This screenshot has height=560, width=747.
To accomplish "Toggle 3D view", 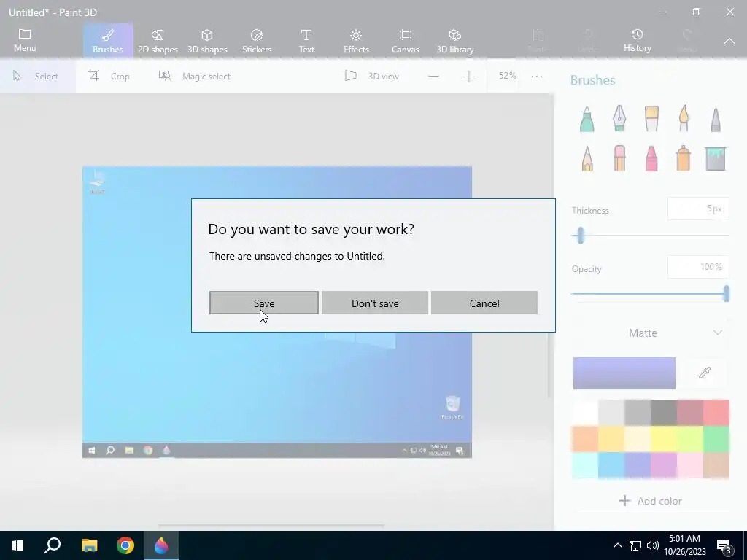I will point(371,76).
